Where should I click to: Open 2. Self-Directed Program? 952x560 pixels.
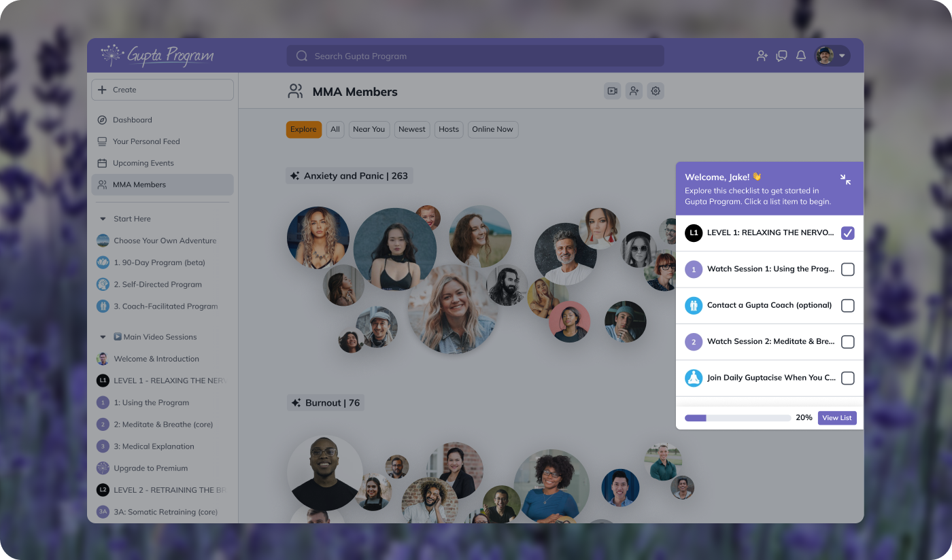coord(163,284)
